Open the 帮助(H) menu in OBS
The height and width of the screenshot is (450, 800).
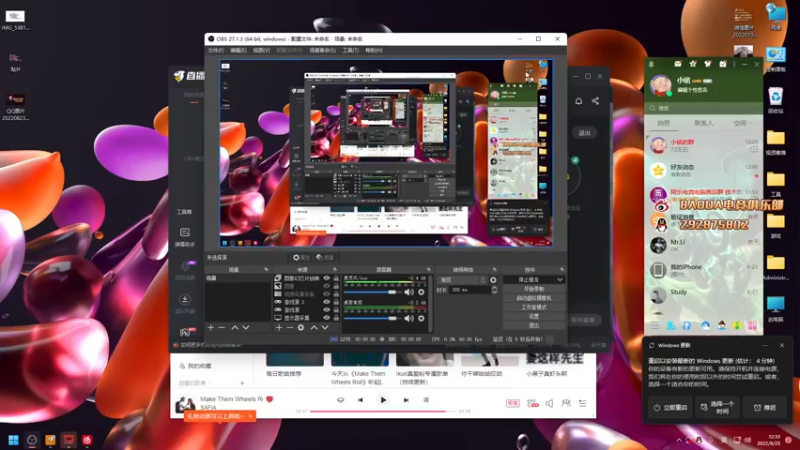point(373,51)
